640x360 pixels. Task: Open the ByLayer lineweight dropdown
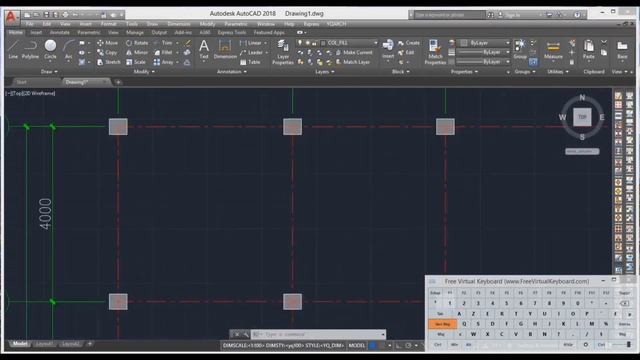tap(484, 52)
